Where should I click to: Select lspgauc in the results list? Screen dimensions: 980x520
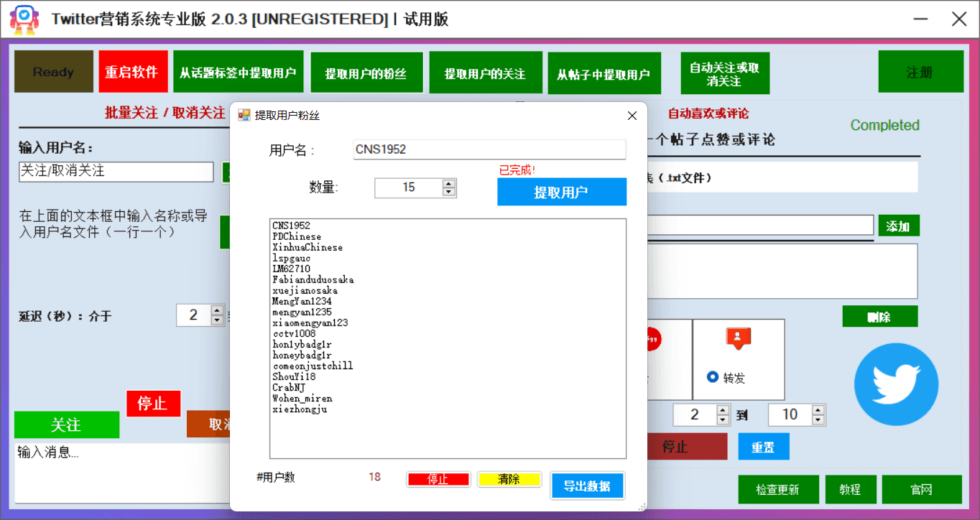pyautogui.click(x=292, y=258)
